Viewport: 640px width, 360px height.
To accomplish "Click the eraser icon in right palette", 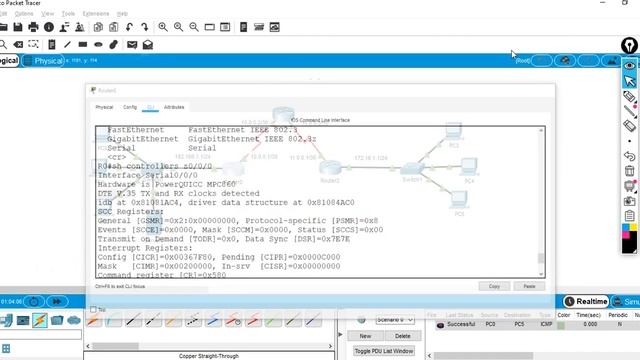I will pos(629,126).
